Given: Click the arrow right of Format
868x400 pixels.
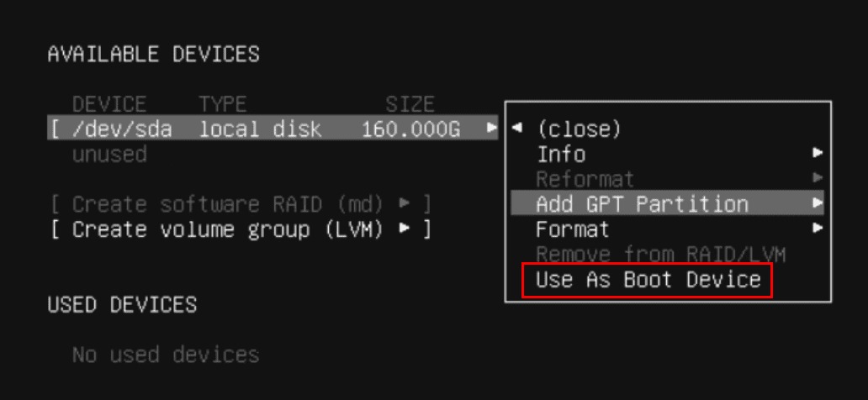Looking at the screenshot, I should pyautogui.click(x=817, y=229).
